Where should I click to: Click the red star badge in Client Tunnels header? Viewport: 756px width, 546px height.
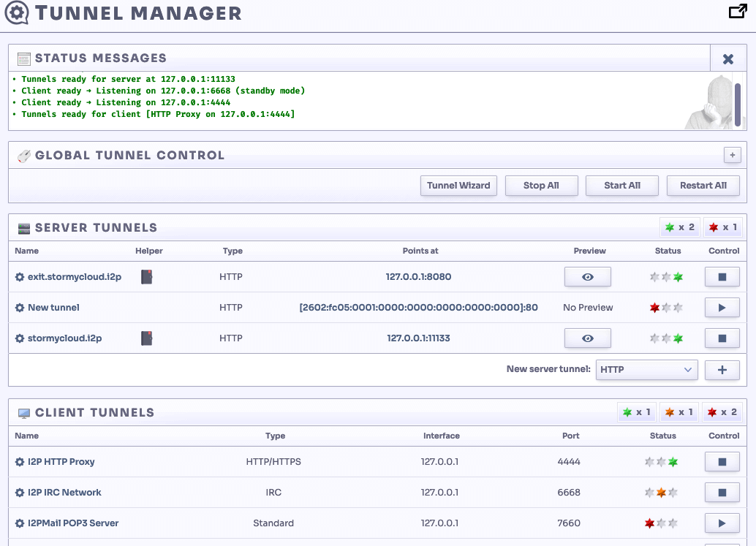click(722, 412)
